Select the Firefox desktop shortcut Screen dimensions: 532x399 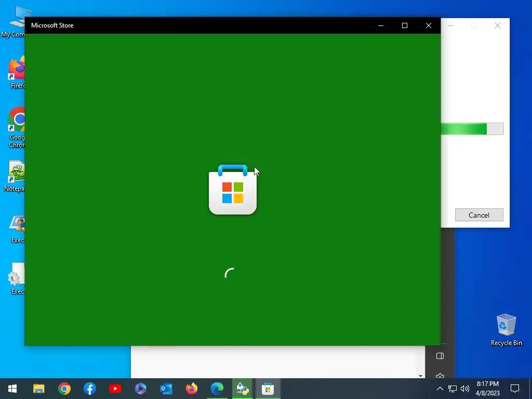tap(16, 72)
